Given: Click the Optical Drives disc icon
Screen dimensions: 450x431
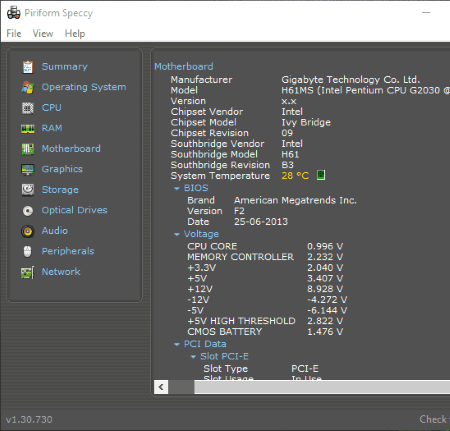Looking at the screenshot, I should (x=28, y=211).
